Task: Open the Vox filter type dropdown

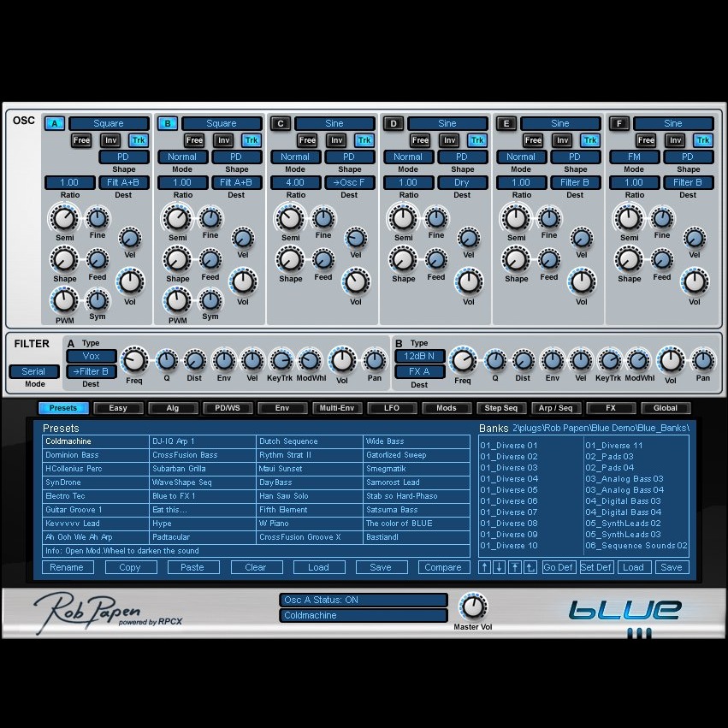Action: tap(92, 356)
